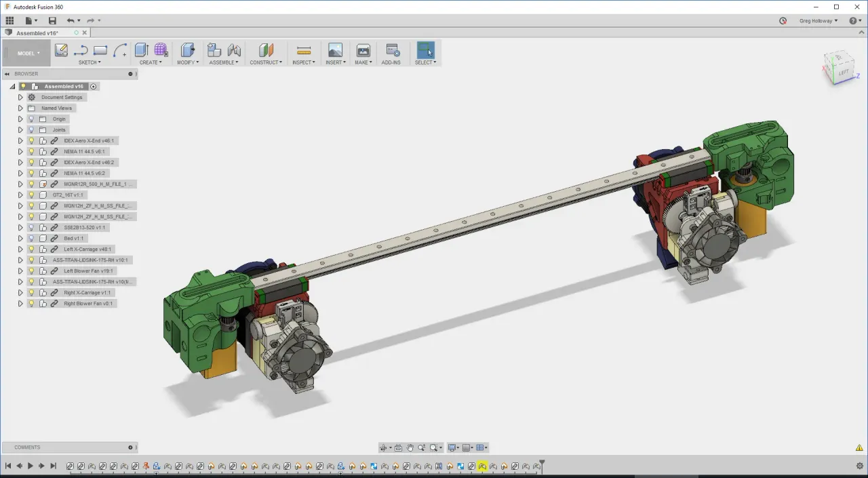Show SSE2B13-520 v1:1 via light bulb
Screen dimensions: 868x478
click(x=31, y=227)
